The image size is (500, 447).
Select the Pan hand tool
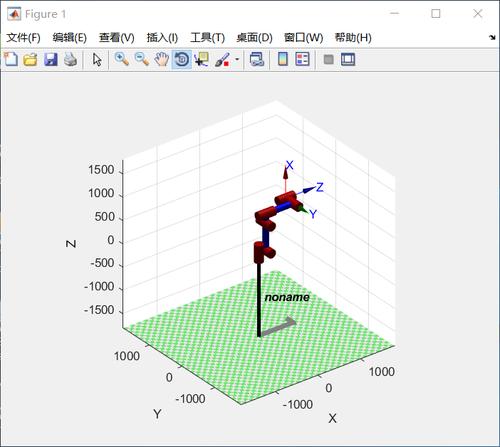click(162, 60)
